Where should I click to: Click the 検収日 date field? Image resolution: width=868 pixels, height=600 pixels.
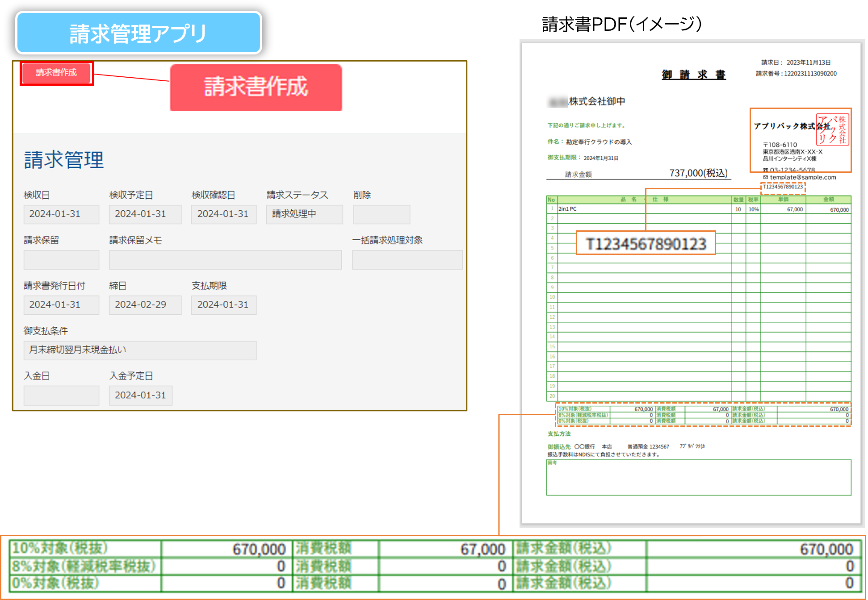61,214
